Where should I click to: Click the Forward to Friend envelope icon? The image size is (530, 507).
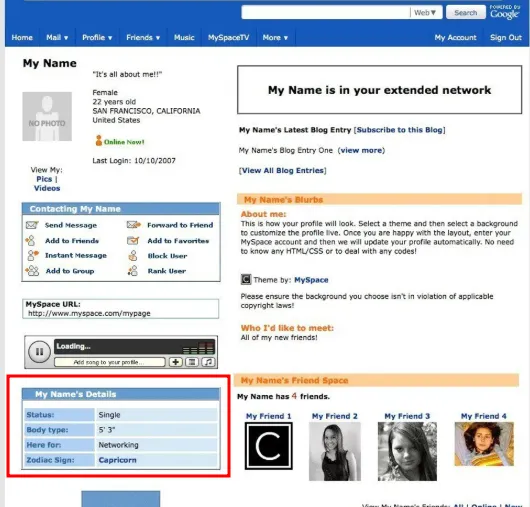pyautogui.click(x=134, y=224)
